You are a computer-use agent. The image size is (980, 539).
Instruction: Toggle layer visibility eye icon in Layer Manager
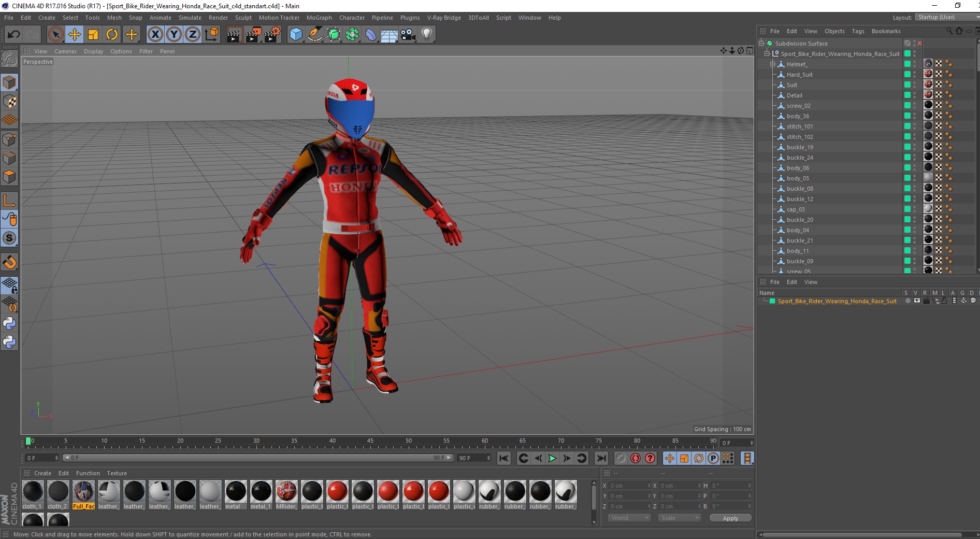coord(917,301)
